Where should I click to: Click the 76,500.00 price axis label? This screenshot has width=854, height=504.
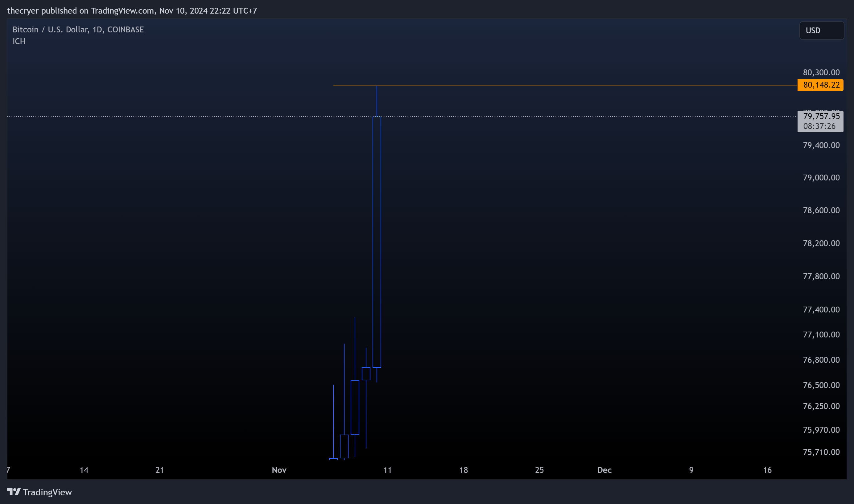[821, 385]
